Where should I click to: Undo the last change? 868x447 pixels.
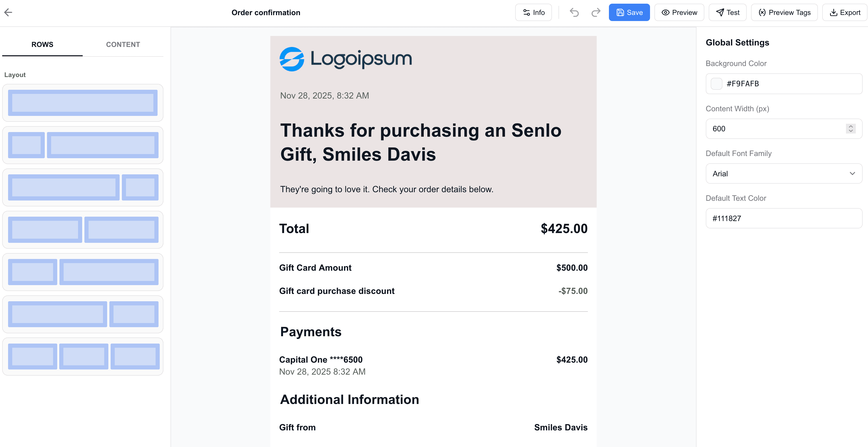(x=574, y=12)
